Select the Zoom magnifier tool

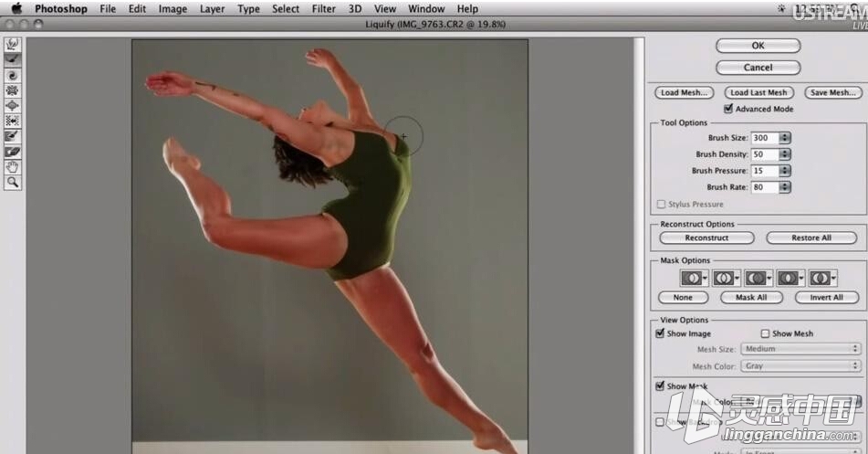[13, 182]
